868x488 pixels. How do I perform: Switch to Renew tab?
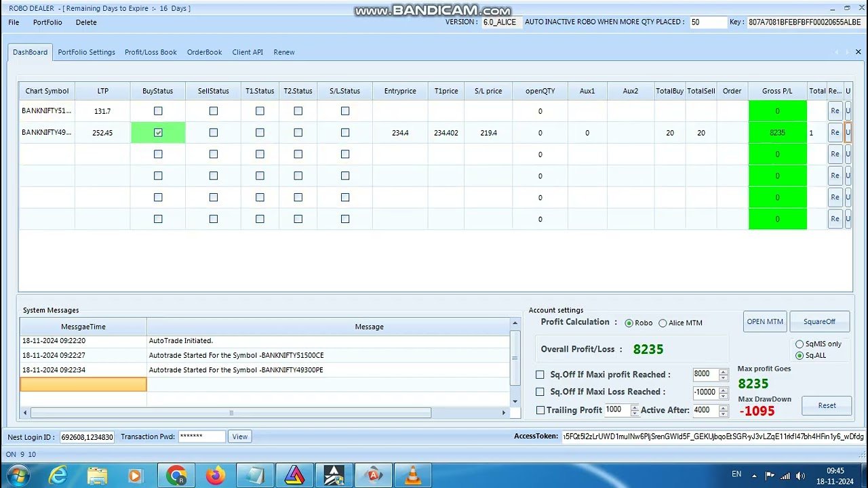pos(284,52)
